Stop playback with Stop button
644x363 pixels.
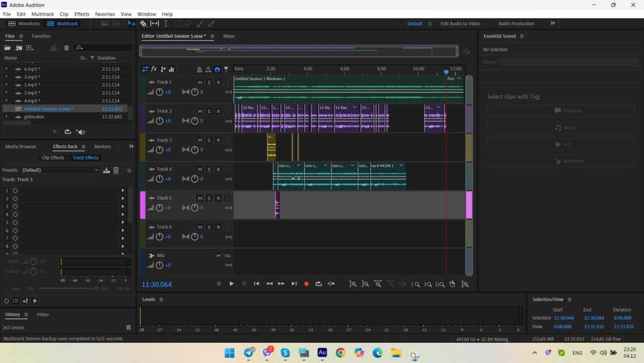tap(219, 284)
